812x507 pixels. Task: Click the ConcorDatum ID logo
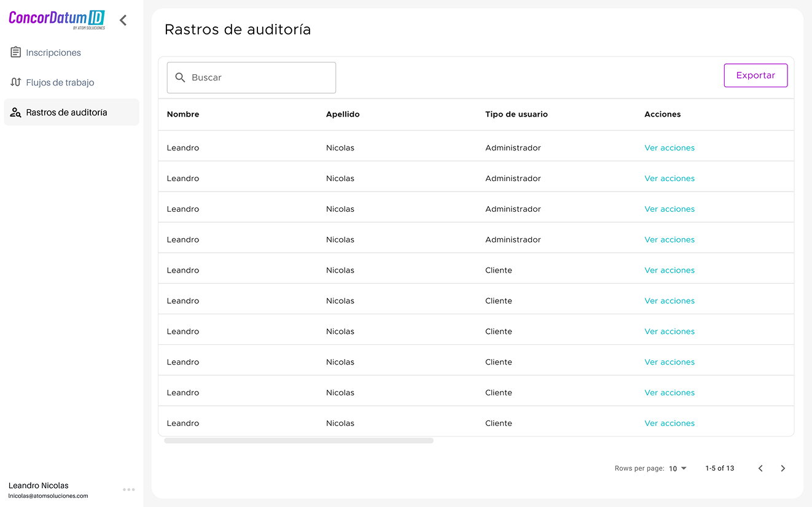tap(57, 19)
